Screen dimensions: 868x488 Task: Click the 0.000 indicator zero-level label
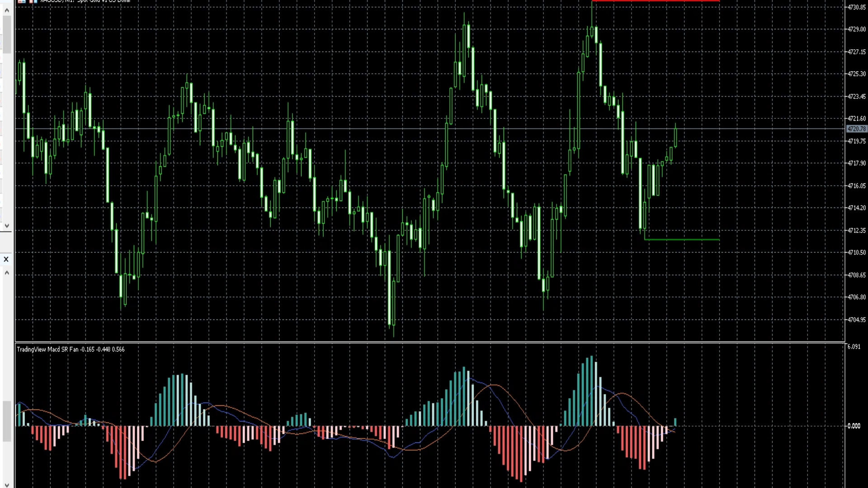[x=854, y=426]
